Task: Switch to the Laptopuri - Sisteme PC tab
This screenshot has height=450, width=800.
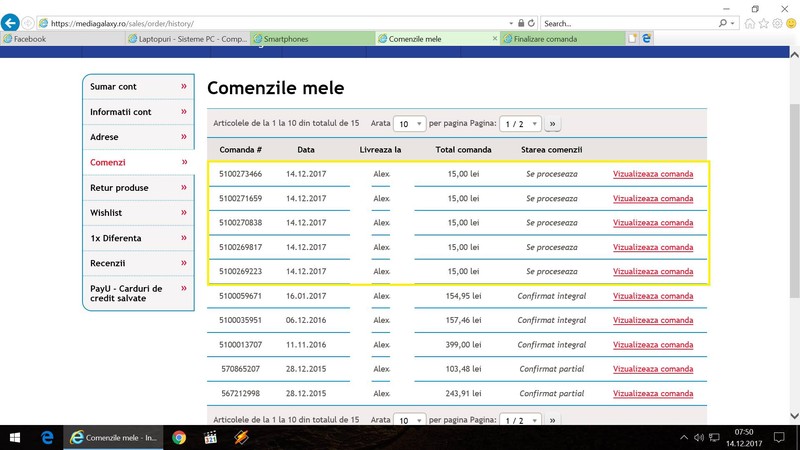Action: pyautogui.click(x=188, y=39)
